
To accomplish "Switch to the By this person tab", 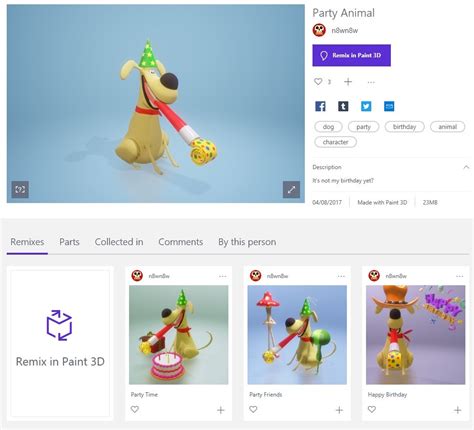I will tap(247, 242).
